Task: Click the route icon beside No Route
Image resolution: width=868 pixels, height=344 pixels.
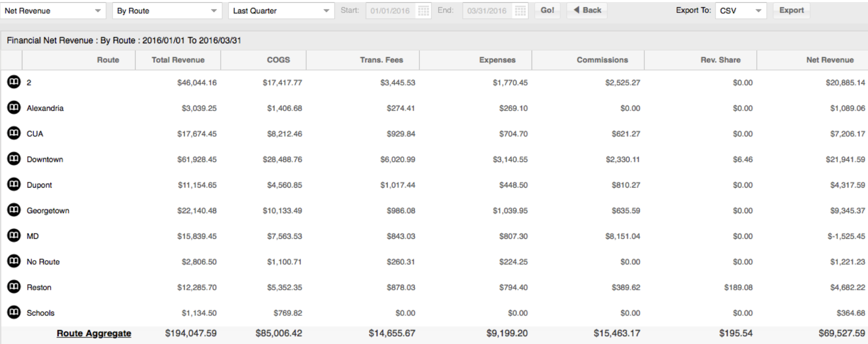Action: pyautogui.click(x=14, y=261)
